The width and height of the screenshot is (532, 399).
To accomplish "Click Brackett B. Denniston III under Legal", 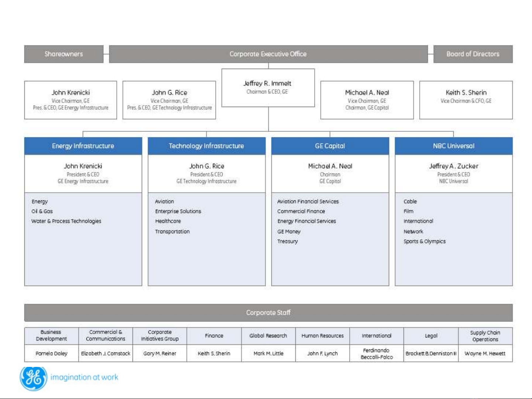I will 431,353.
